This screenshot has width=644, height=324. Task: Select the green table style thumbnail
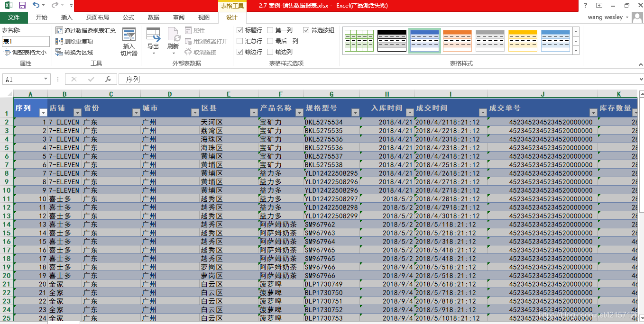coord(359,41)
